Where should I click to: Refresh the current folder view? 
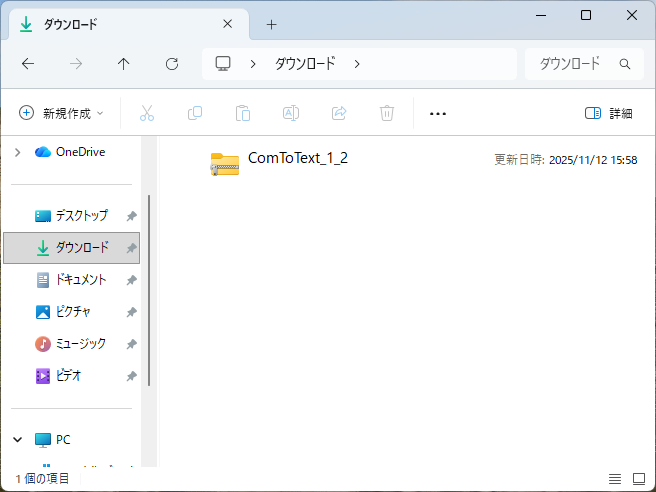172,64
